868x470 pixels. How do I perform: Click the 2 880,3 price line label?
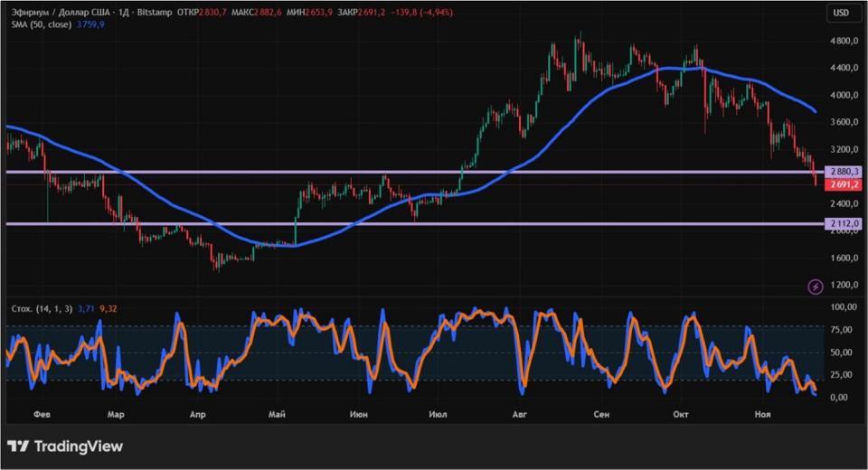(x=843, y=172)
